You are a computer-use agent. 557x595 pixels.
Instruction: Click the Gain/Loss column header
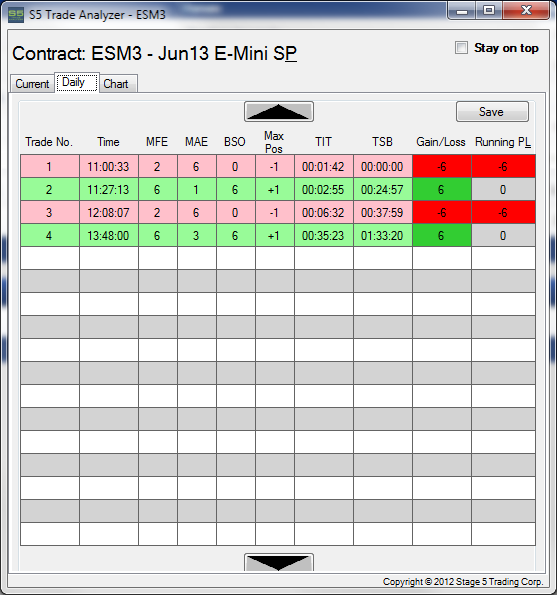point(441,142)
